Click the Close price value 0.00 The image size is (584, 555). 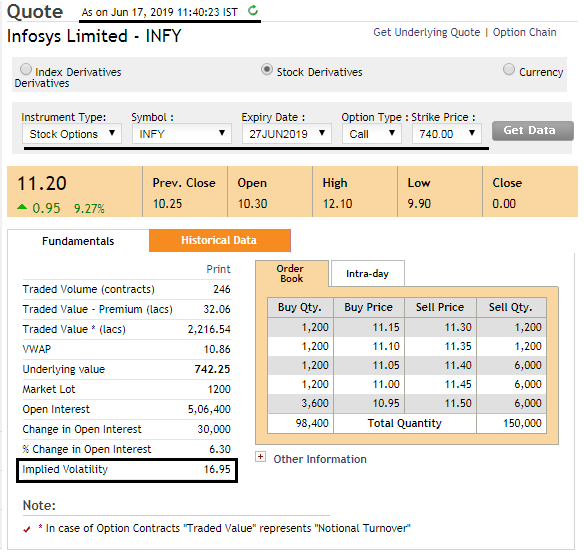504,204
